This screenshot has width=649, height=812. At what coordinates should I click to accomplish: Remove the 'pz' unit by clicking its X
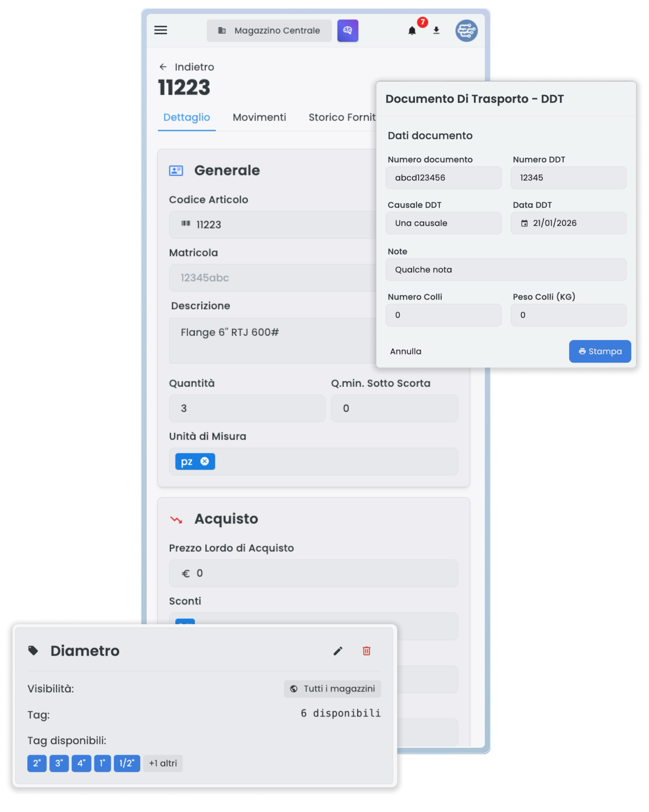[205, 462]
